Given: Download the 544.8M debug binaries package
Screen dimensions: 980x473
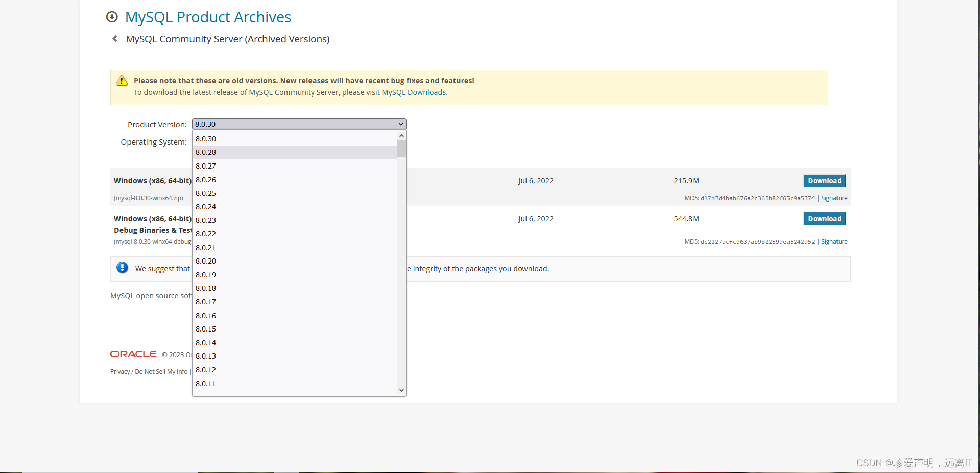Looking at the screenshot, I should (x=824, y=219).
